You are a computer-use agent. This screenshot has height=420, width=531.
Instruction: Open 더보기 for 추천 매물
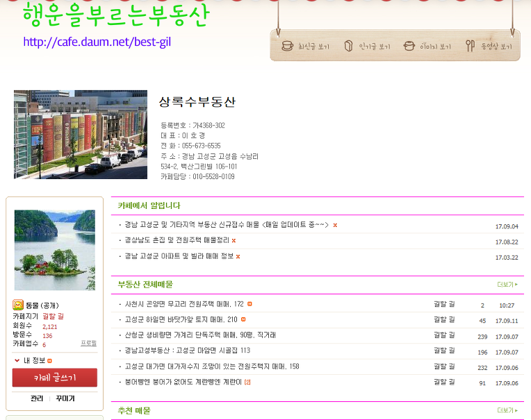507,410
